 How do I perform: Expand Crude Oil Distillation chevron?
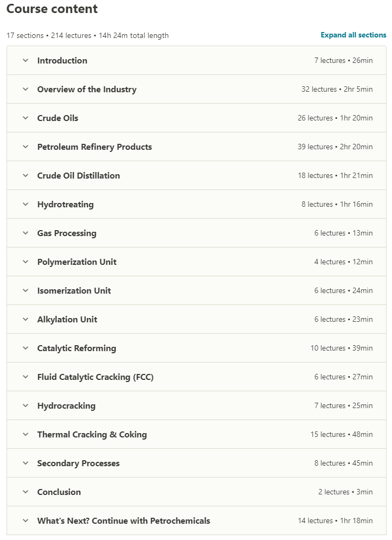[x=25, y=176]
